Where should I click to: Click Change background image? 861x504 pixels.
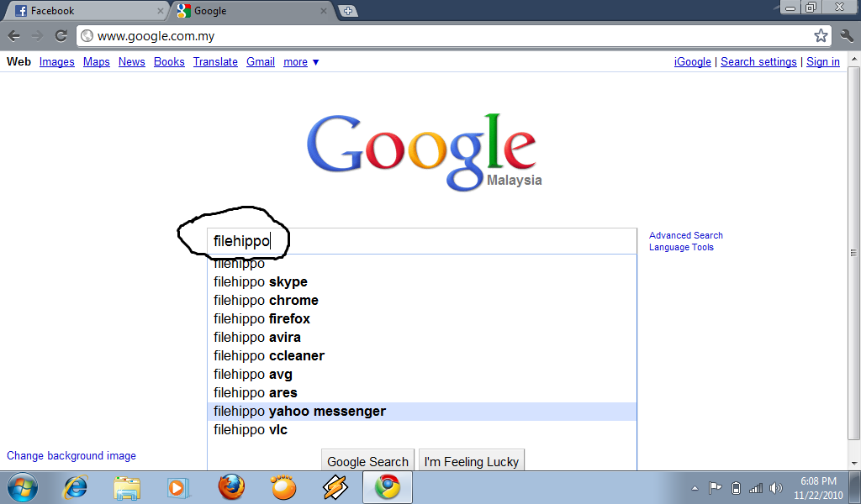click(x=71, y=456)
